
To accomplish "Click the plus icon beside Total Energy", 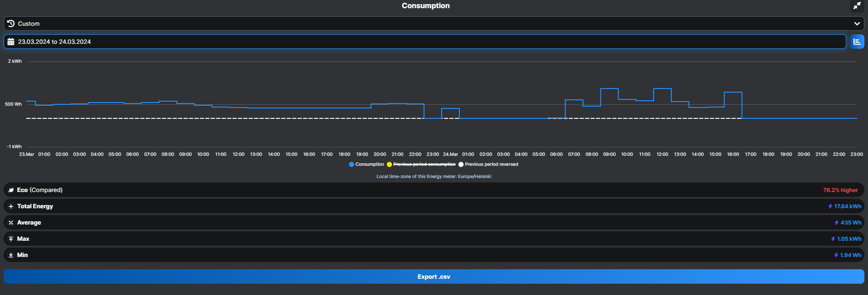I will (11, 206).
